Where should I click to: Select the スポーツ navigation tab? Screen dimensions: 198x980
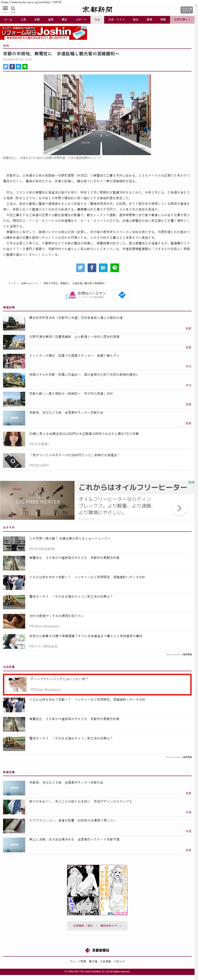point(81,19)
